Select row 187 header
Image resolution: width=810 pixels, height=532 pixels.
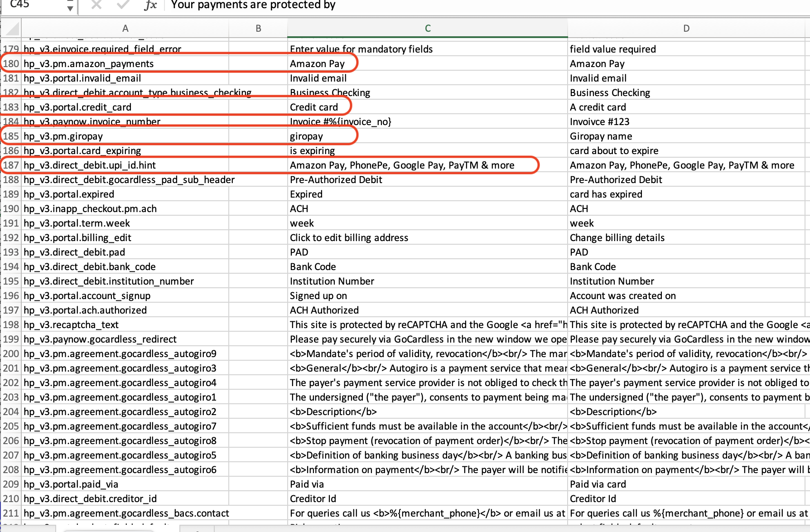pyautogui.click(x=11, y=165)
